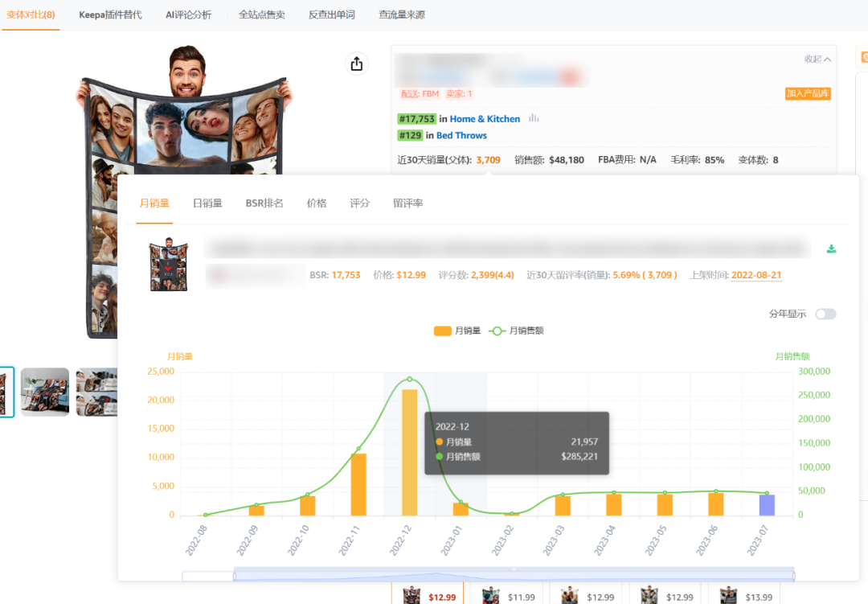Download chart data with green download icon
This screenshot has height=604, width=868.
click(831, 249)
